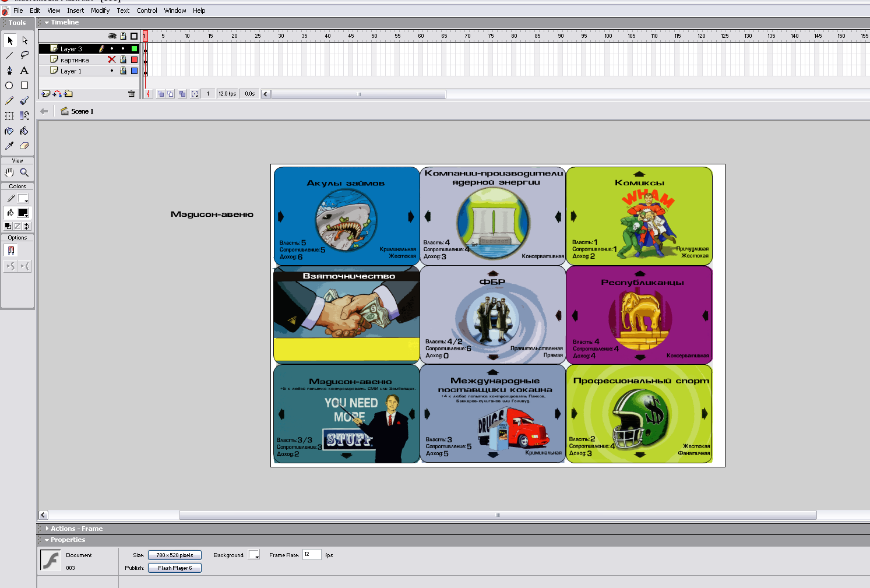
Task: Select the Hand tool
Action: point(10,172)
